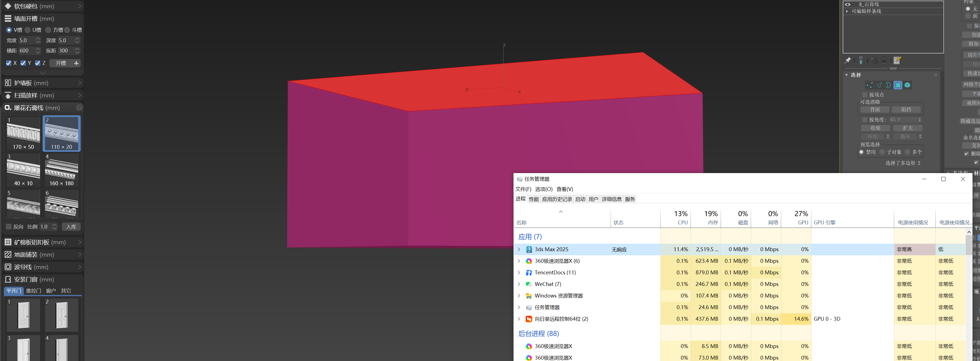Click 收缩 selection button
This screenshot has width=980, height=361.
tap(875, 128)
